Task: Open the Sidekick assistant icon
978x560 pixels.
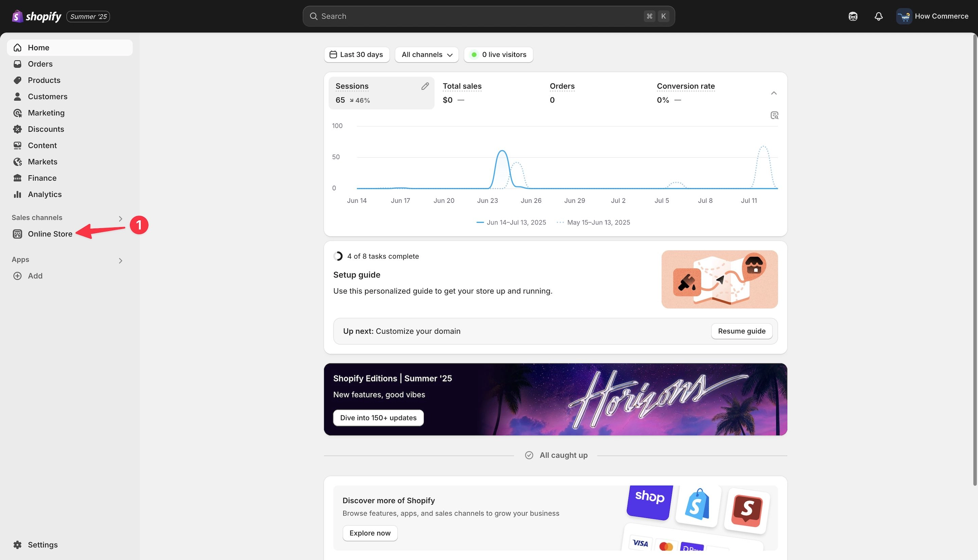Action: click(x=853, y=16)
